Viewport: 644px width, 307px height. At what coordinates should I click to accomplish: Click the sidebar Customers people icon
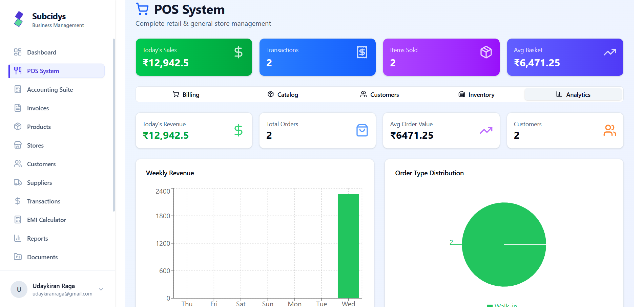[x=18, y=164]
